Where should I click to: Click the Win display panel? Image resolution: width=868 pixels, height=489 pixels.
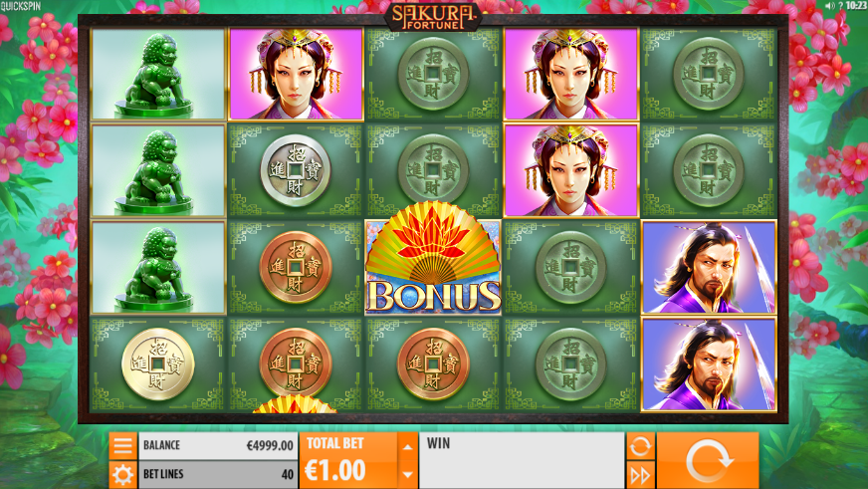522,461
